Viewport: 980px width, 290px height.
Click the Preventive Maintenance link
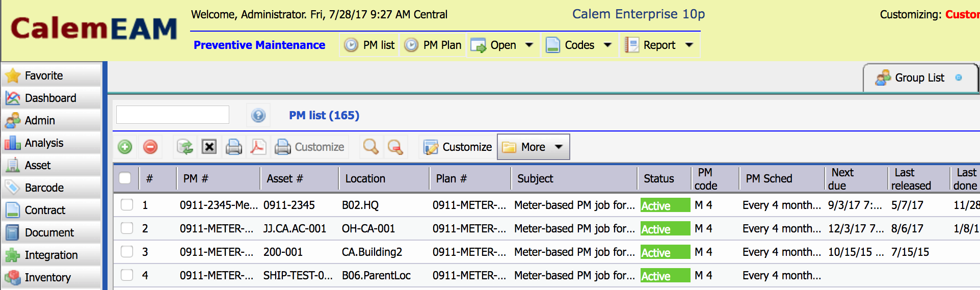[x=259, y=45]
